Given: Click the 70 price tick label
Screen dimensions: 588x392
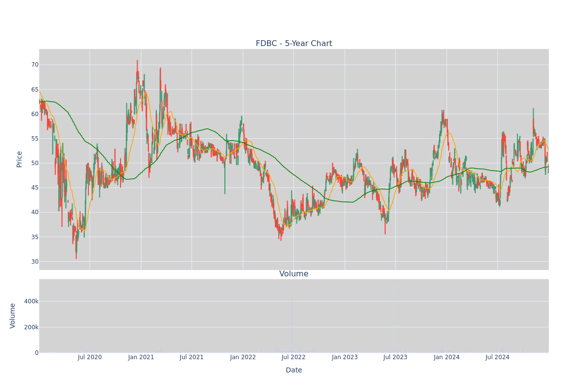Looking at the screenshot, I should point(35,65).
